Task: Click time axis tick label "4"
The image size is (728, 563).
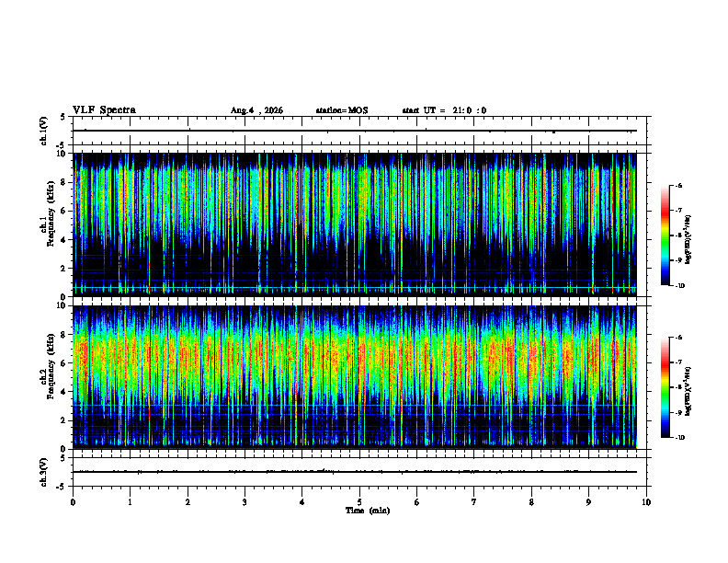Action: [x=302, y=502]
